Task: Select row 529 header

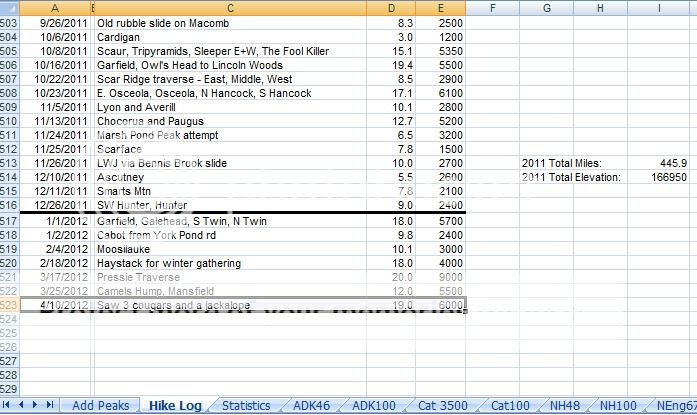Action: pyautogui.click(x=9, y=389)
